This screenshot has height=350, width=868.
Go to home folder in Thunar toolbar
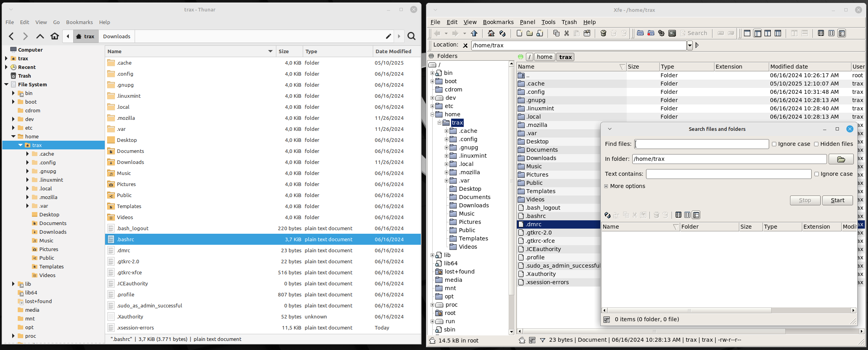tap(55, 36)
